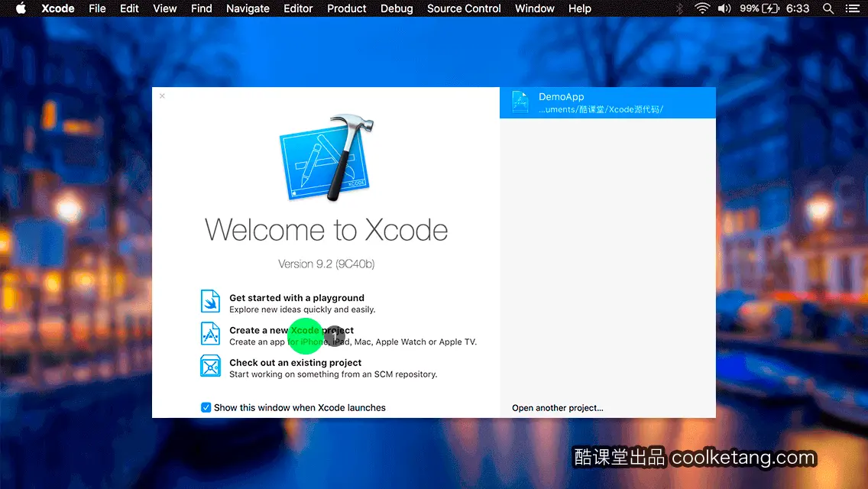Screen dimensions: 868x489
Task: Close the Welcome to Xcode window
Action: 162,96
